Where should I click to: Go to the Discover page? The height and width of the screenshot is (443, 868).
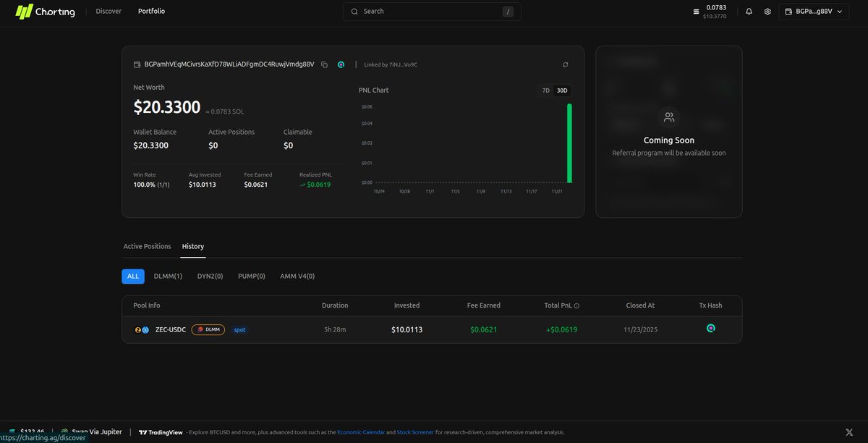click(109, 12)
